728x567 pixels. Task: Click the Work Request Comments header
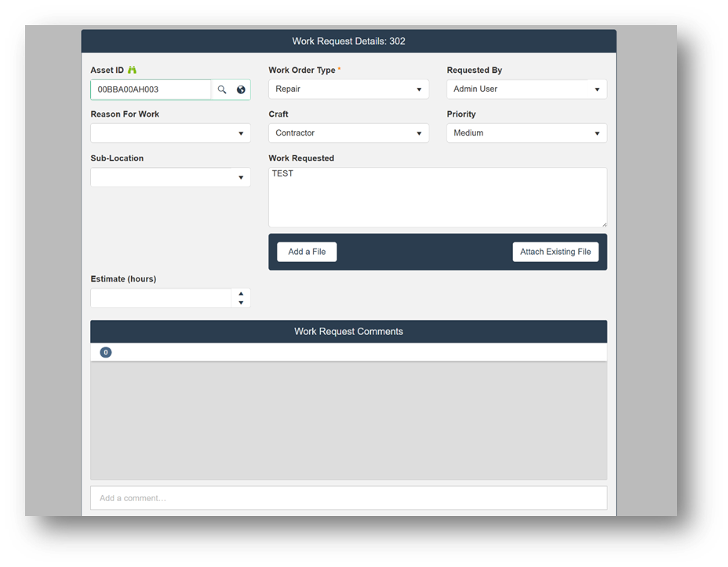(x=348, y=331)
